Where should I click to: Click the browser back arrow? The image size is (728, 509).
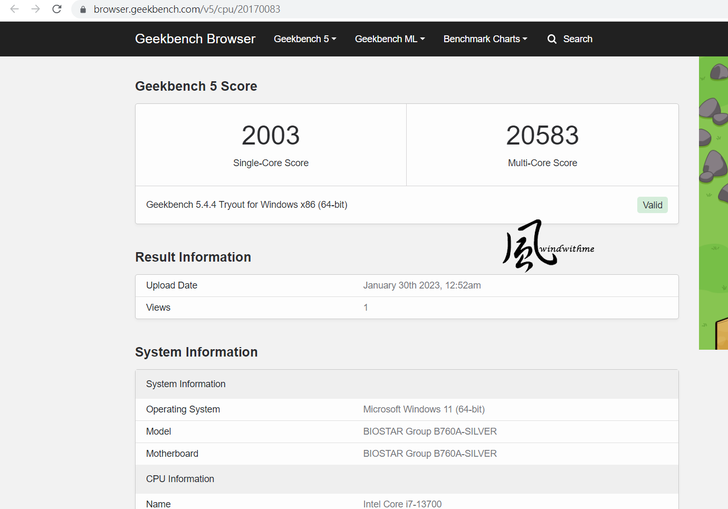(x=14, y=9)
